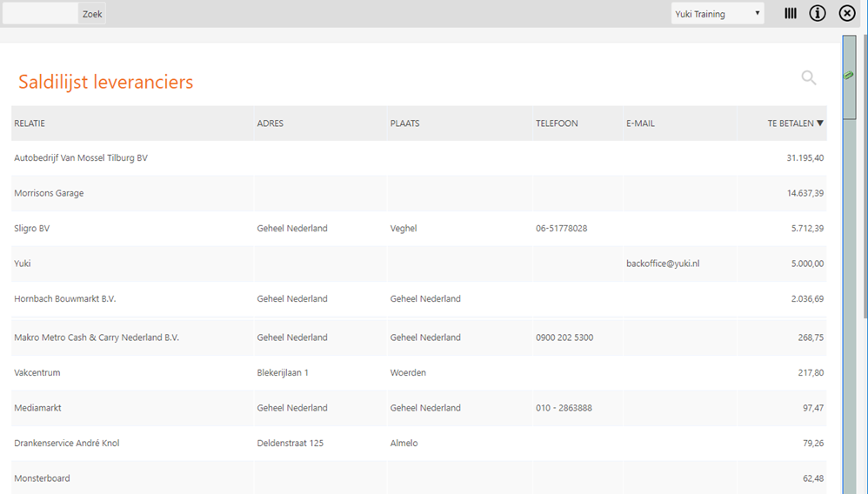Sort by TELEFOON column header
The height and width of the screenshot is (494, 868).
point(557,123)
